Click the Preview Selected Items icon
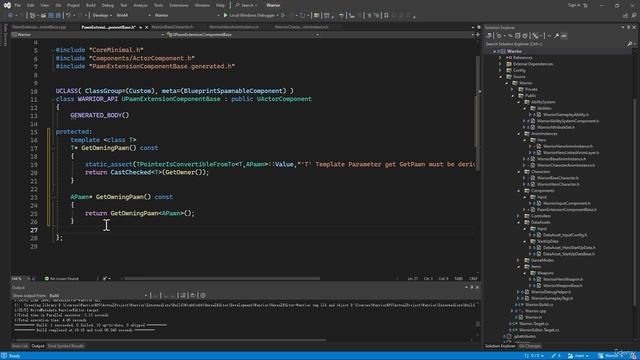640x360 pixels. pyautogui.click(x=564, y=36)
